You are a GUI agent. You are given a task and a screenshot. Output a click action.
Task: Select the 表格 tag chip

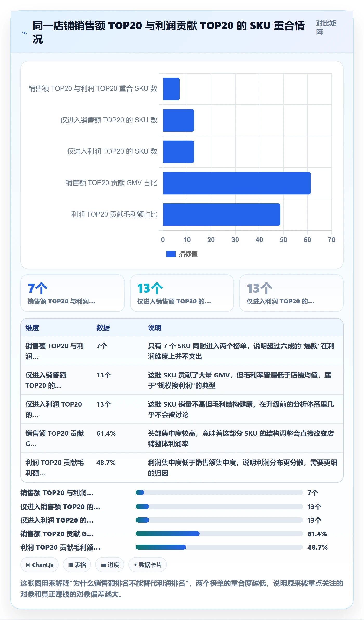(77, 565)
